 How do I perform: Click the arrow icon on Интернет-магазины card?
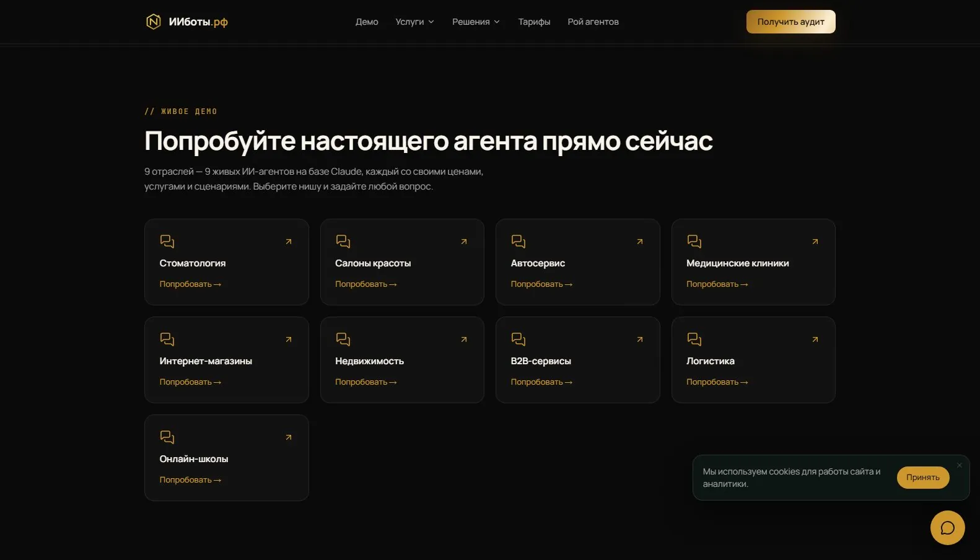tap(289, 339)
